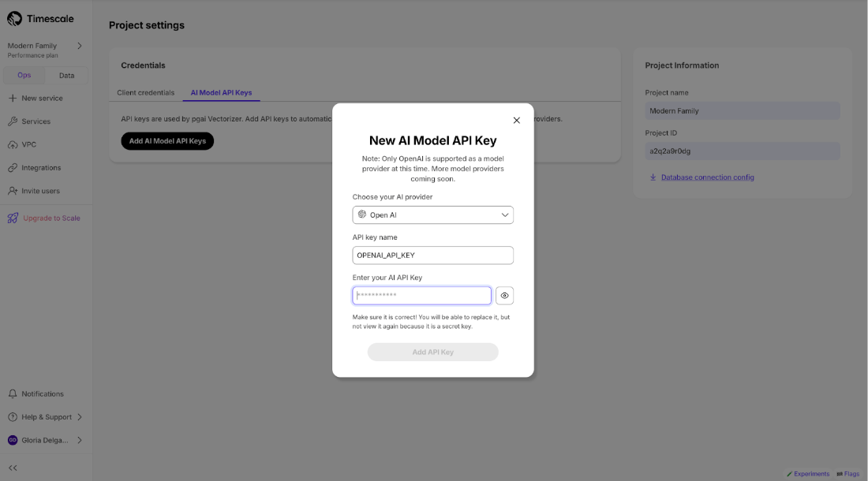Toggle API key visibility eye icon
The image size is (868, 481).
click(504, 296)
